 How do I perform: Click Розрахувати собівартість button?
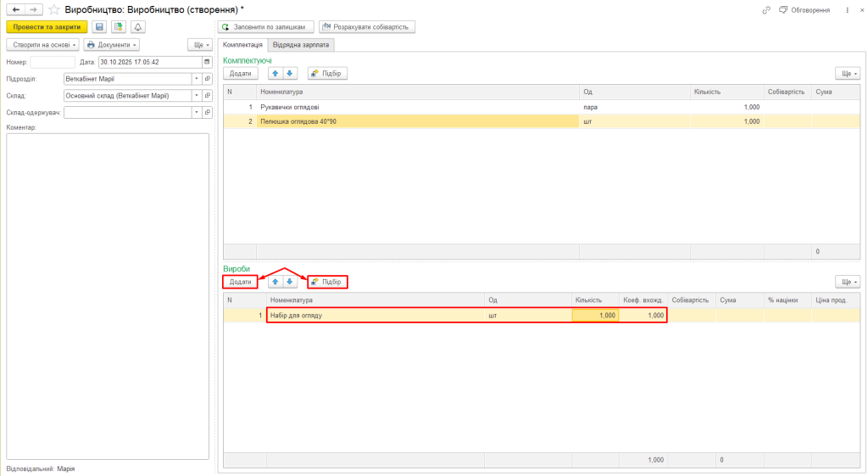pyautogui.click(x=367, y=27)
